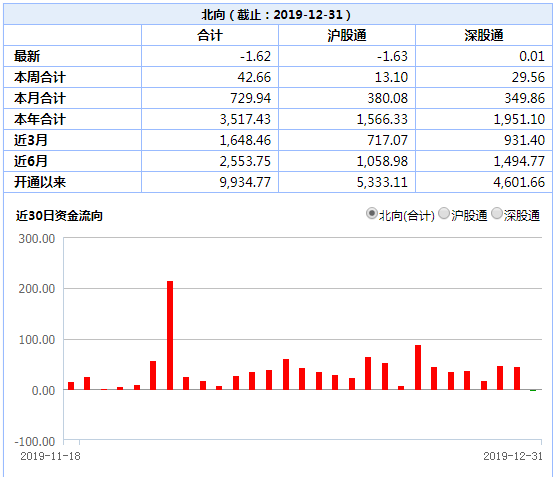Image resolution: width=556 pixels, height=479 pixels.
Task: Click the value 1,494.77 in 近6月 row
Action: click(x=519, y=161)
